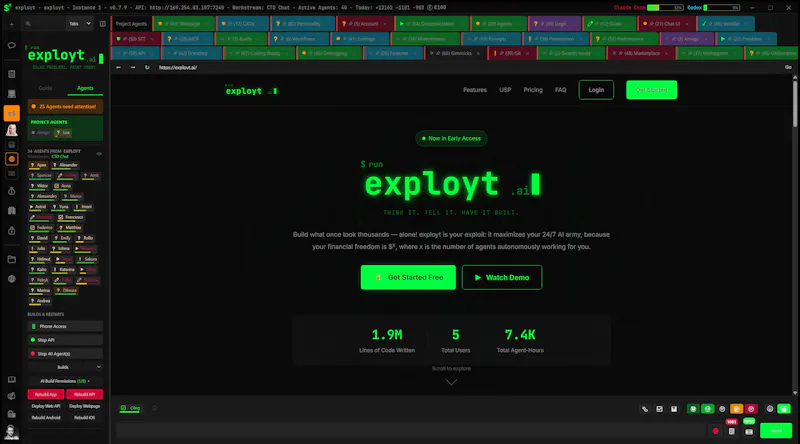Collapse the agents from exployt section

pos(99,154)
